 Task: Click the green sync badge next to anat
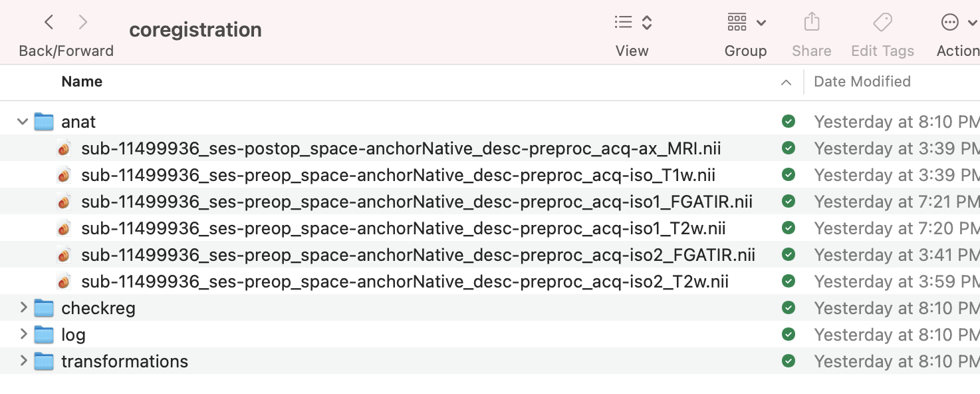789,121
